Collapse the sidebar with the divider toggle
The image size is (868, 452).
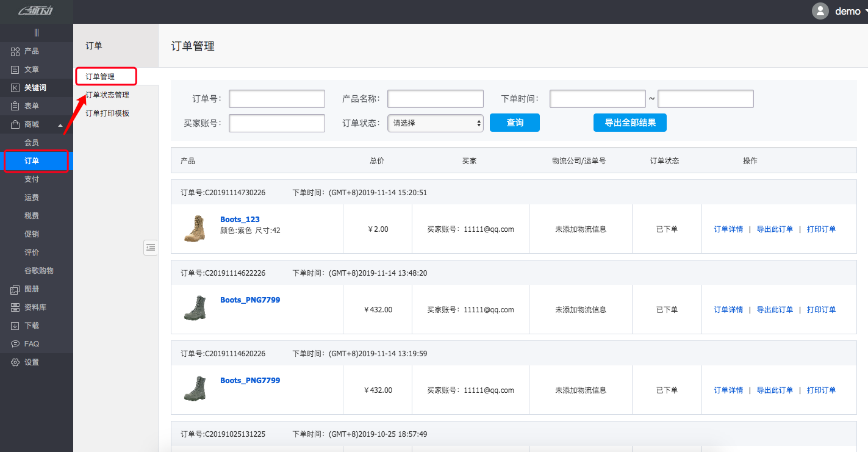(37, 32)
